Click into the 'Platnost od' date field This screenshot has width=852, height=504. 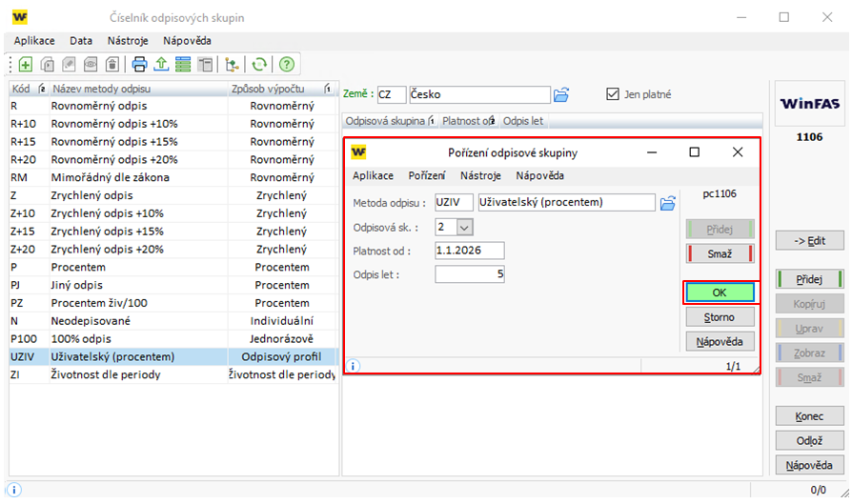469,251
